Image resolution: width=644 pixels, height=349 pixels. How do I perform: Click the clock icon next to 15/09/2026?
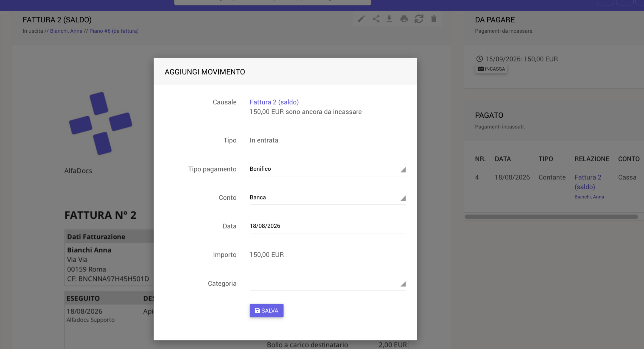pyautogui.click(x=479, y=59)
